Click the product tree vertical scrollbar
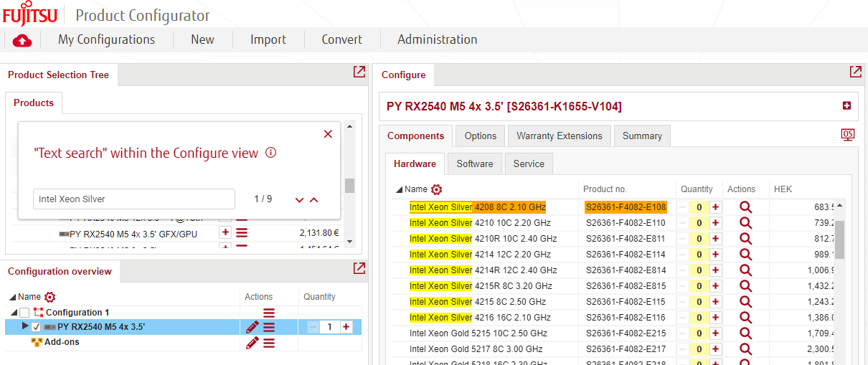Image resolution: width=868 pixels, height=365 pixels. click(x=349, y=185)
